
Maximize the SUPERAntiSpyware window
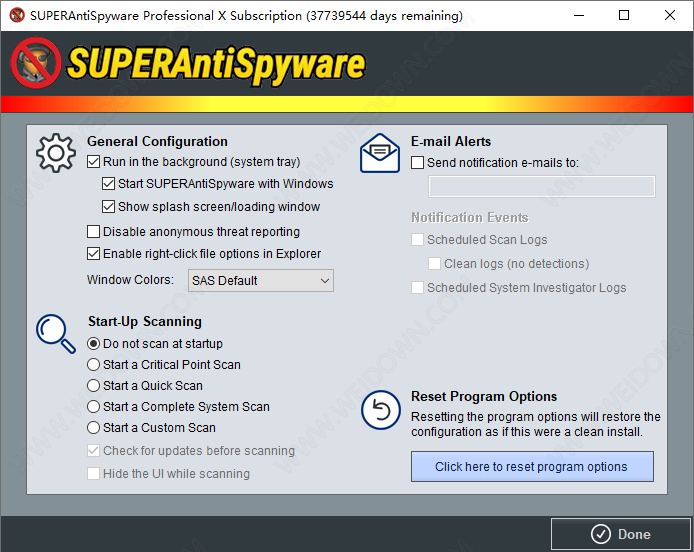(624, 15)
